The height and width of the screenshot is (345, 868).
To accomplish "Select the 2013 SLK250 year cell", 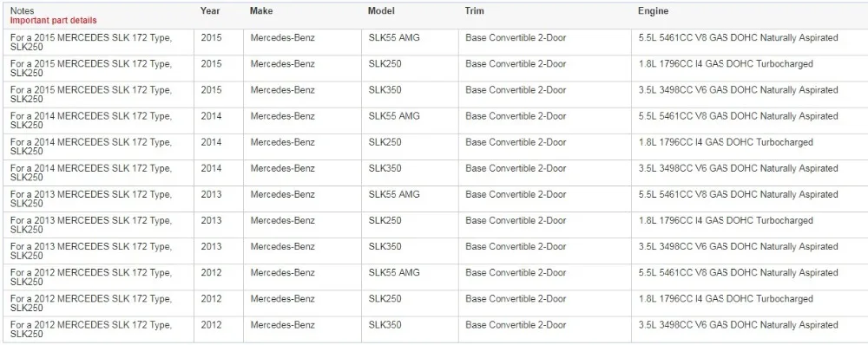I will [x=219, y=225].
